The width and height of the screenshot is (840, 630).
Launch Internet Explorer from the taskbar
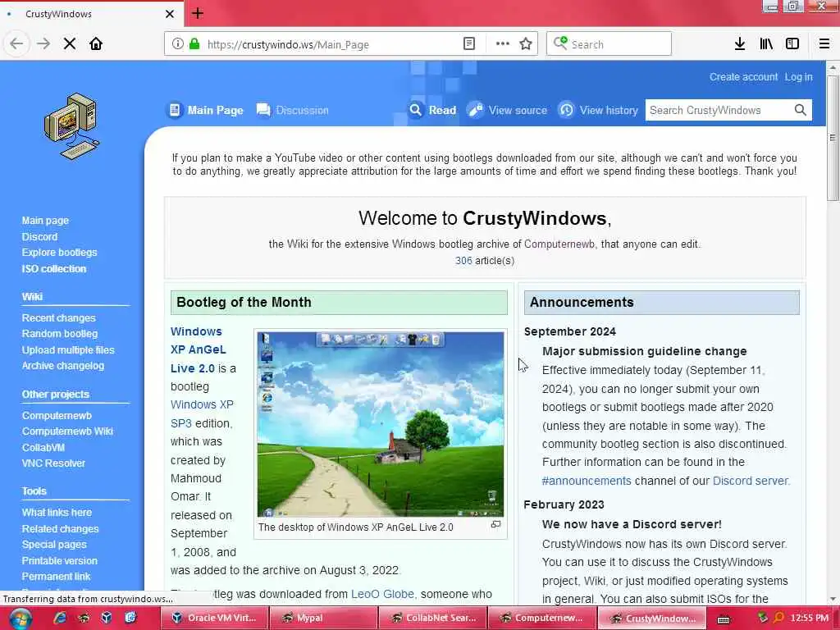pos(59,618)
